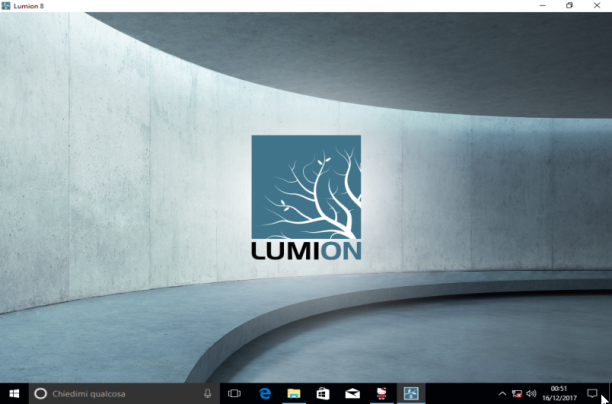
Task: Close the Lumion 8 window
Action: 597,5
